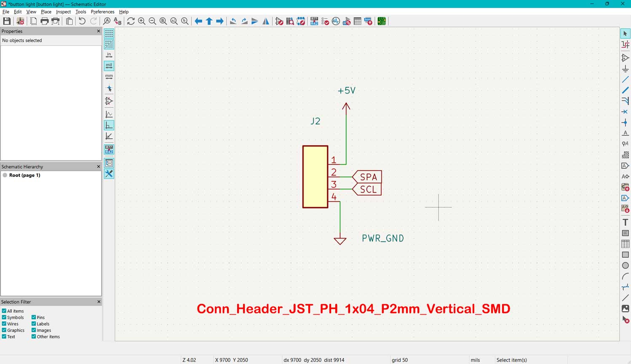631x364 pixels.
Task: Select the Place Power Port tool
Action: [626, 69]
